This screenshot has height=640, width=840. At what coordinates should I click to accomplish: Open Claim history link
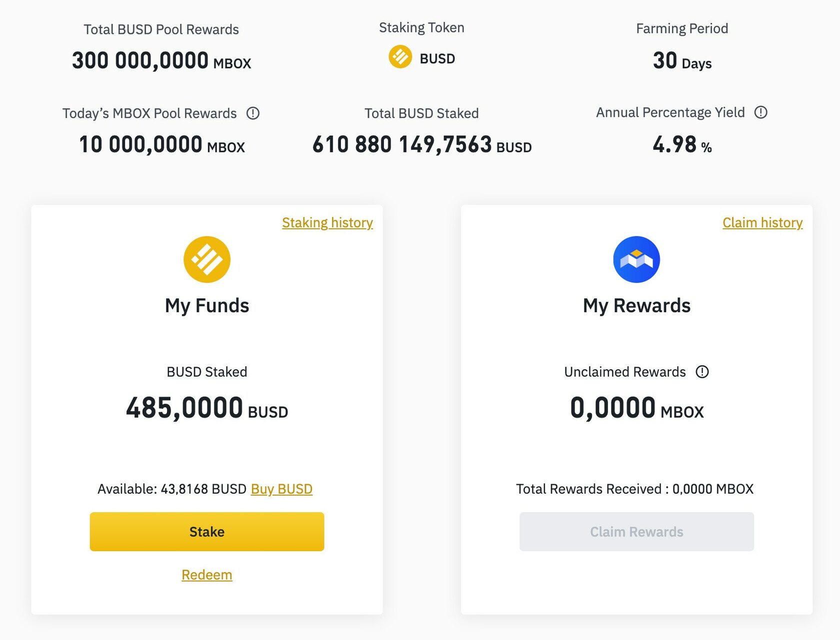pyautogui.click(x=762, y=223)
